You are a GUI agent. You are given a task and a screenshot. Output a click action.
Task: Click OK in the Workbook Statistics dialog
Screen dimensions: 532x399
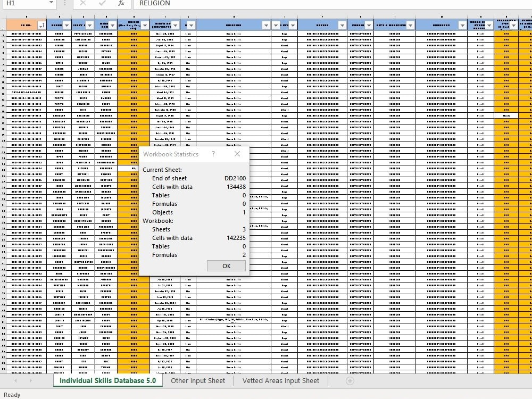(x=226, y=265)
